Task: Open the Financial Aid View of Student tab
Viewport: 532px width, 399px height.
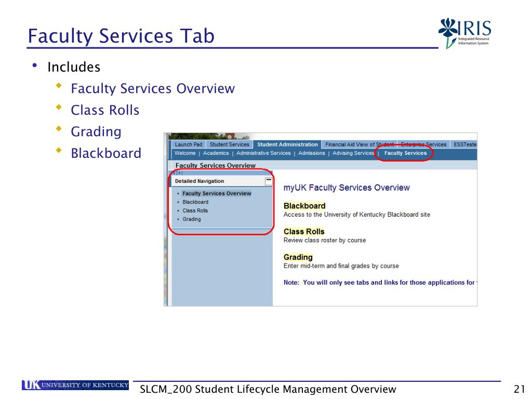Action: 360,144
